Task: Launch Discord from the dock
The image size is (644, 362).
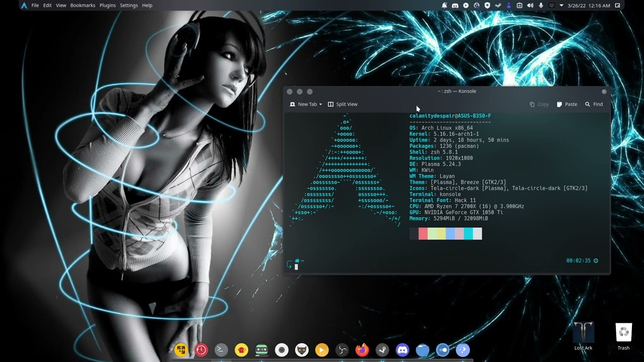Action: pos(403,349)
